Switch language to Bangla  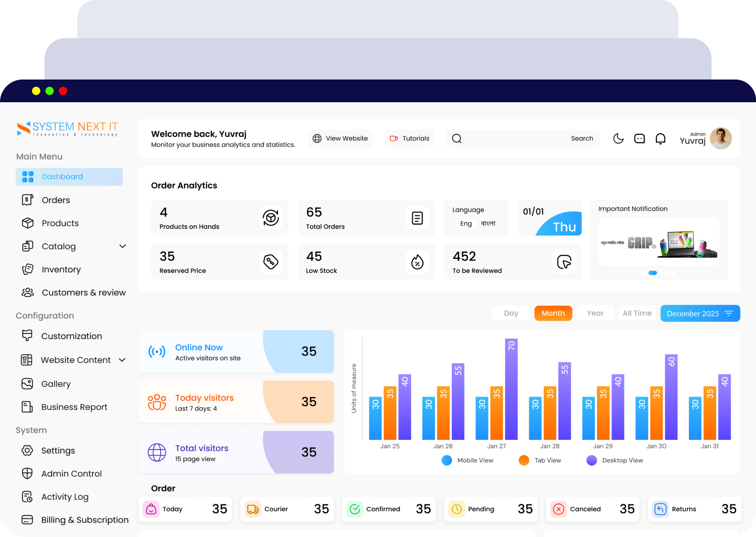488,224
